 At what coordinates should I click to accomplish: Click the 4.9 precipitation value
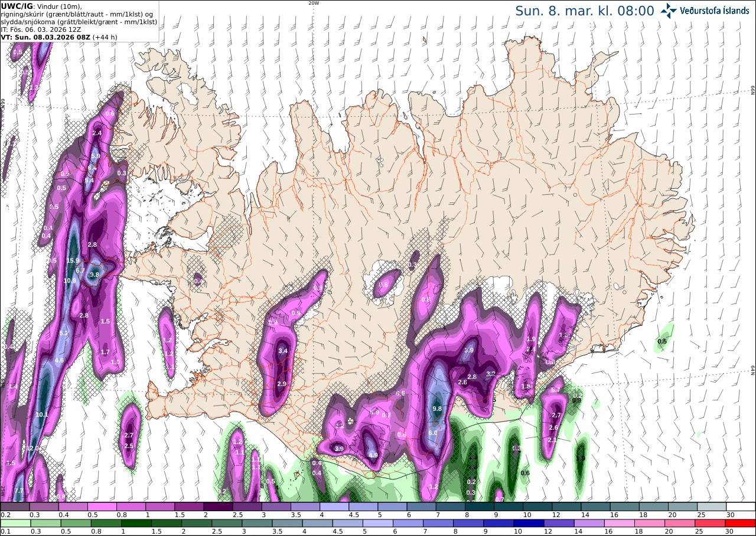click(x=373, y=455)
